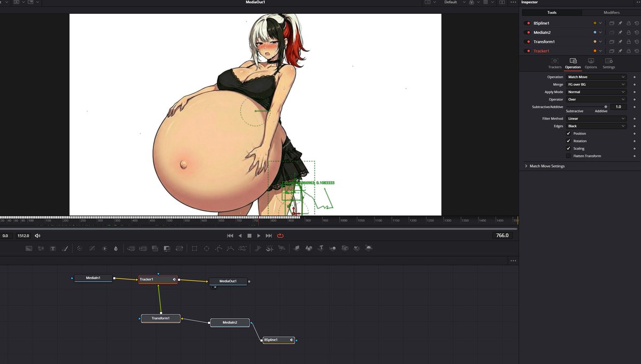Image resolution: width=641 pixels, height=364 pixels.
Task: Add a Text 3D node from toolbar
Action: [321, 248]
